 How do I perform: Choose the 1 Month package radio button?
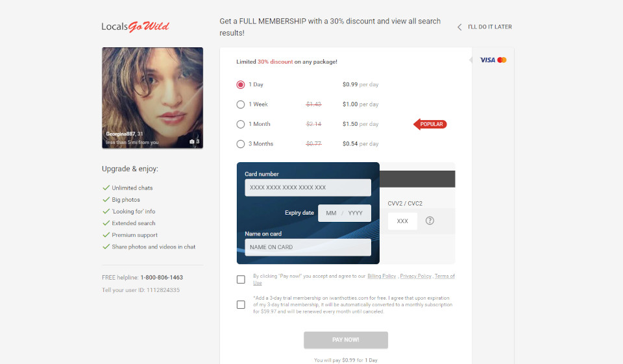click(x=240, y=125)
